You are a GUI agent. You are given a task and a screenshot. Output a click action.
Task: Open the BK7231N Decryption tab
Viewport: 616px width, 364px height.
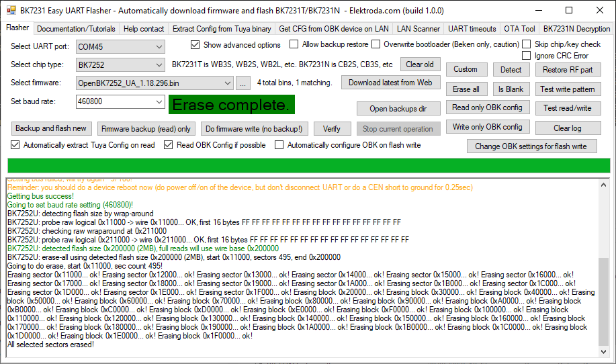coord(576,29)
